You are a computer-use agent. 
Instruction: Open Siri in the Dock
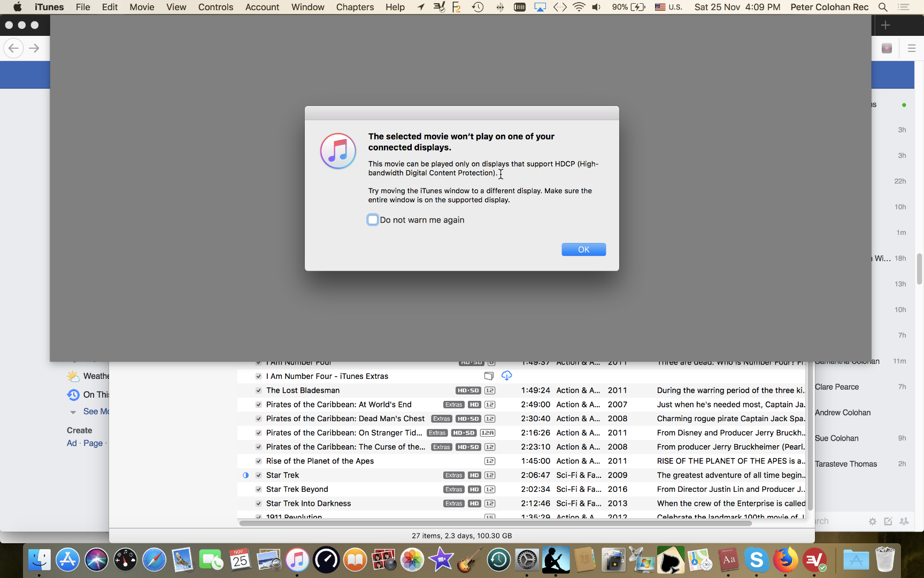pos(96,560)
